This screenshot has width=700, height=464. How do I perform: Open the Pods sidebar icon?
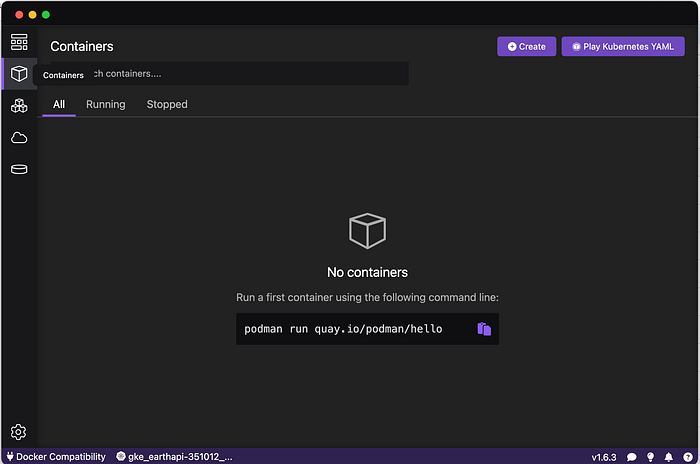(x=19, y=106)
